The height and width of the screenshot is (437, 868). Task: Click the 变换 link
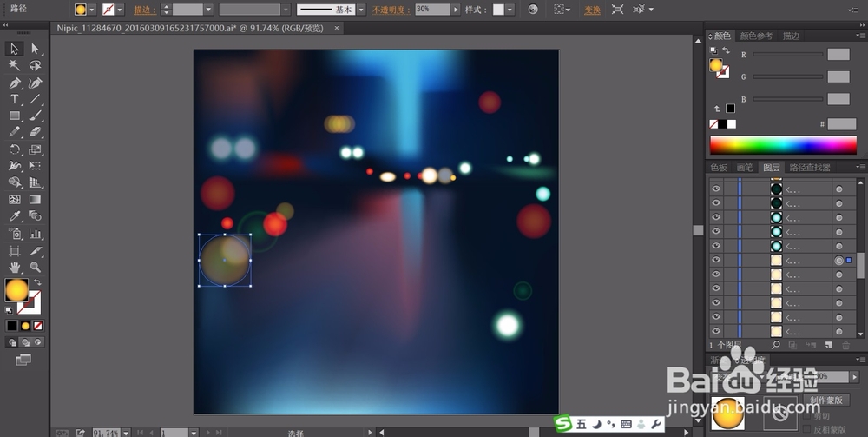tap(592, 10)
